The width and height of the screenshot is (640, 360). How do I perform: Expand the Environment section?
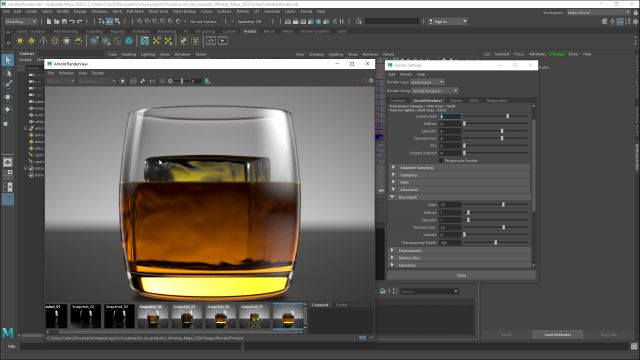[x=460, y=251]
